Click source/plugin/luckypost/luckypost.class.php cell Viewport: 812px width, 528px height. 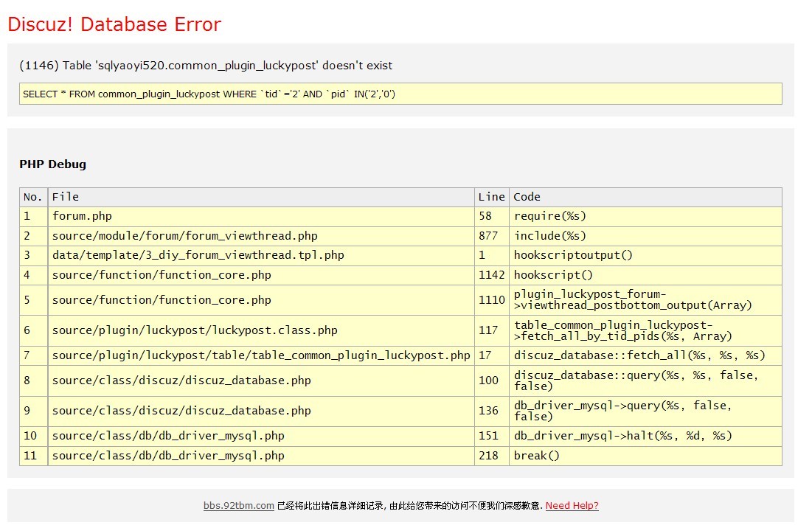click(261, 331)
